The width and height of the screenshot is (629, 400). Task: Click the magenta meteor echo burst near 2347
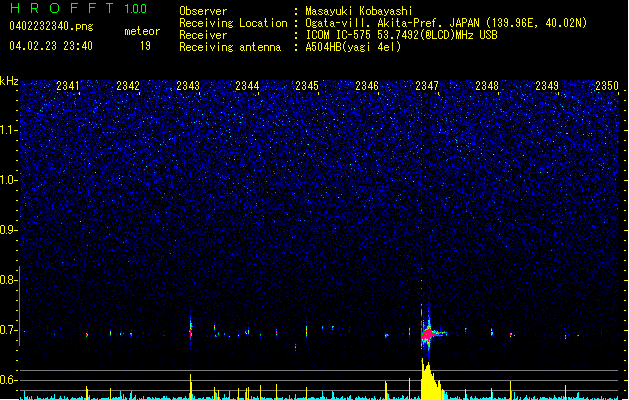[x=429, y=334]
